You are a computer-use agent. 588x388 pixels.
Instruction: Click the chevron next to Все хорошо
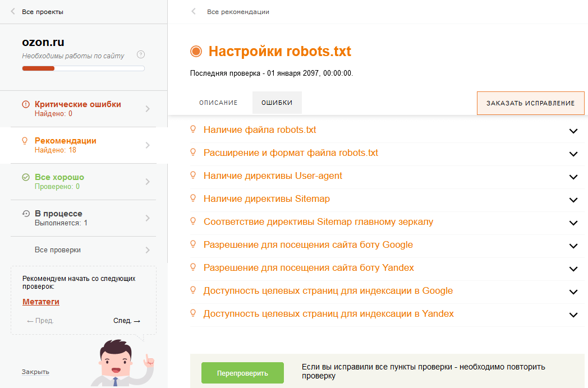148,182
